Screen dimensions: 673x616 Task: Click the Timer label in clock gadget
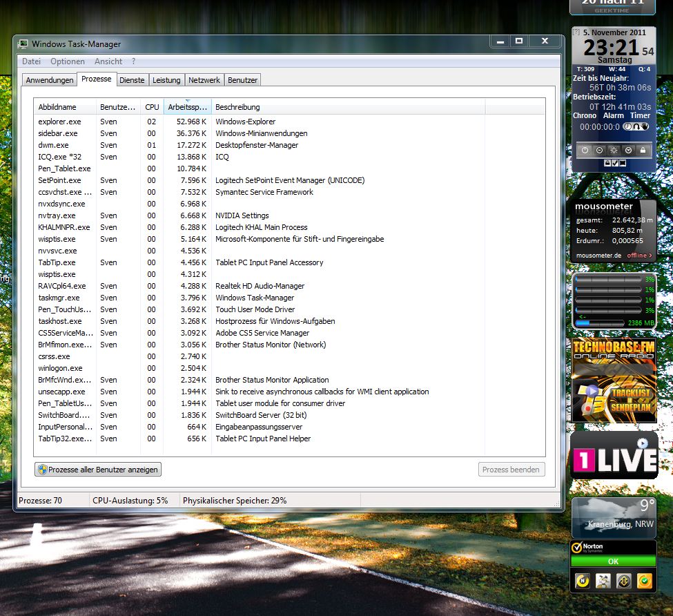tap(641, 115)
